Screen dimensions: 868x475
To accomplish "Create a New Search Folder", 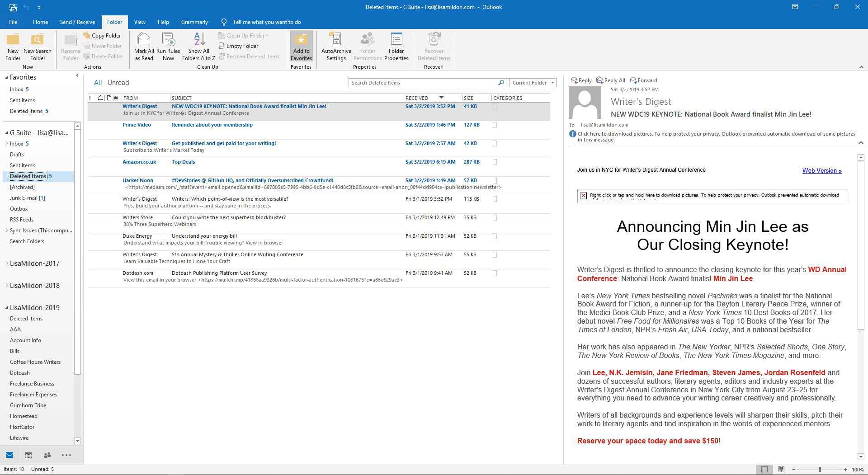I will coord(38,47).
